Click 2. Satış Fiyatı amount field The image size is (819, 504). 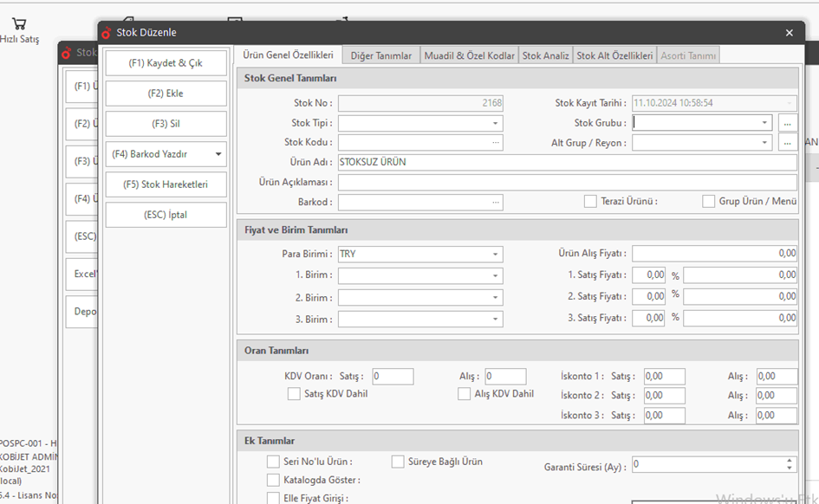point(740,296)
